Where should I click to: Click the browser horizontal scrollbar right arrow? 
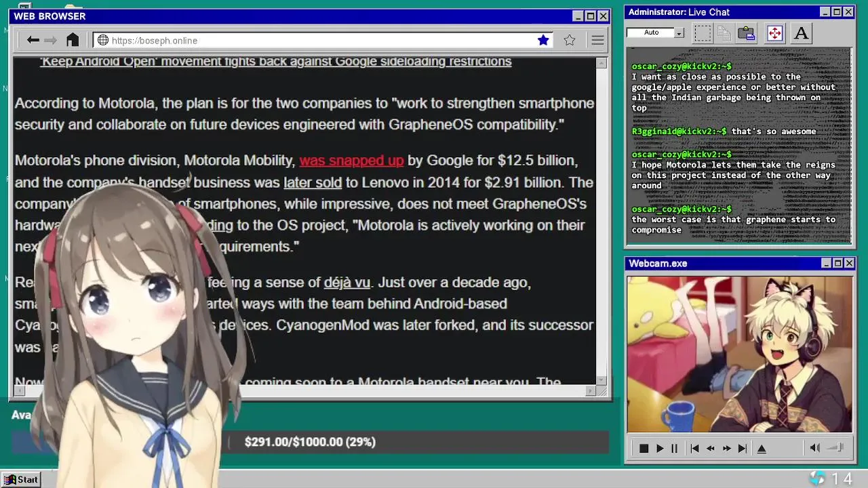tap(591, 390)
